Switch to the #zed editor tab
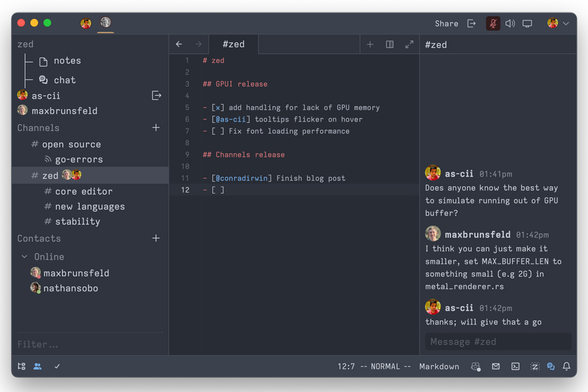Image resolution: width=588 pixels, height=392 pixels. click(x=233, y=44)
